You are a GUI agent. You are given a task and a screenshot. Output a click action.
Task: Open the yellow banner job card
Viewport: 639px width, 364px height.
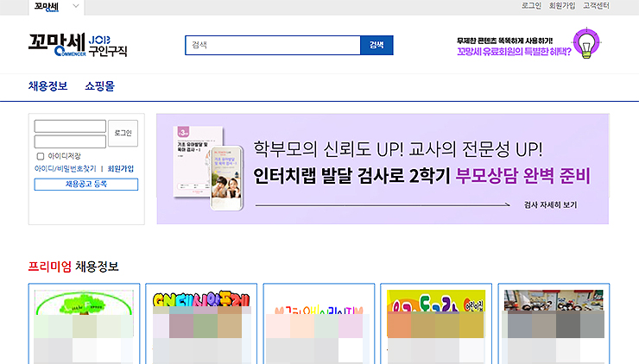436,323
